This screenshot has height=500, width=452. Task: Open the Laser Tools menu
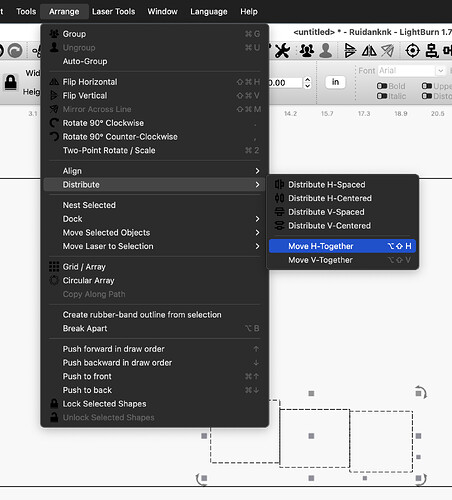(114, 12)
